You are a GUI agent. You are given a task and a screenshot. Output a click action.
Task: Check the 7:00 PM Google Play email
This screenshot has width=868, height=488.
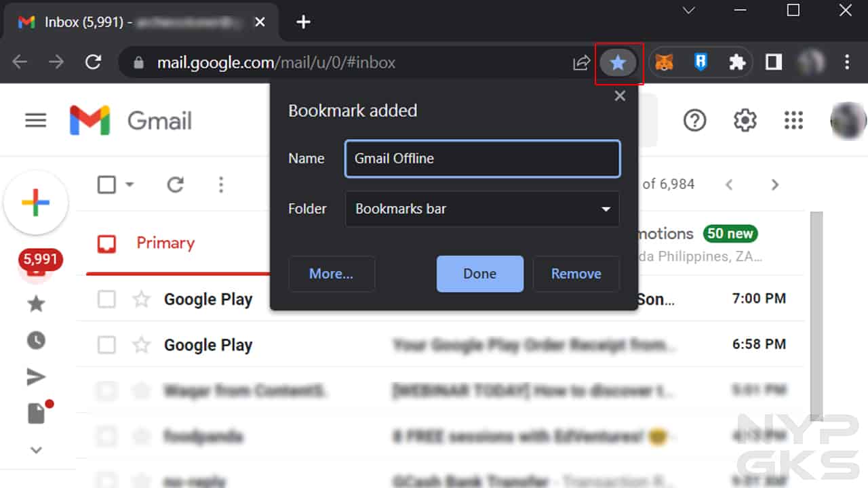coord(106,299)
